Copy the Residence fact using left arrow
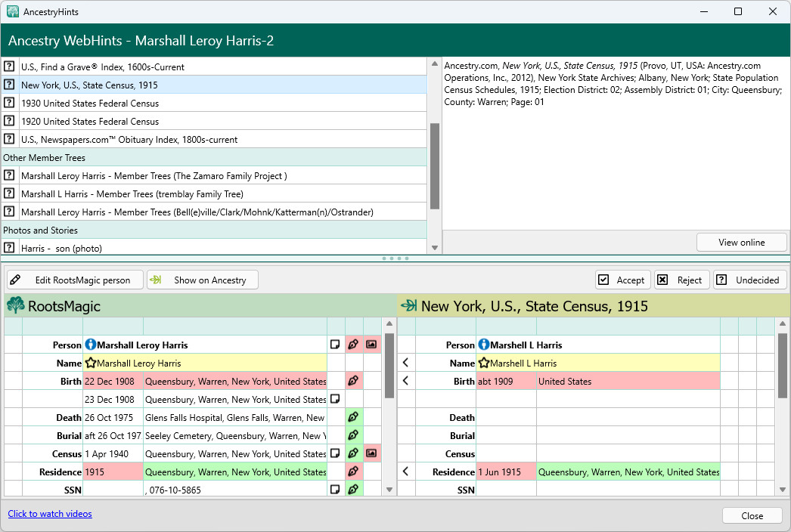This screenshot has width=791, height=532. pyautogui.click(x=406, y=472)
